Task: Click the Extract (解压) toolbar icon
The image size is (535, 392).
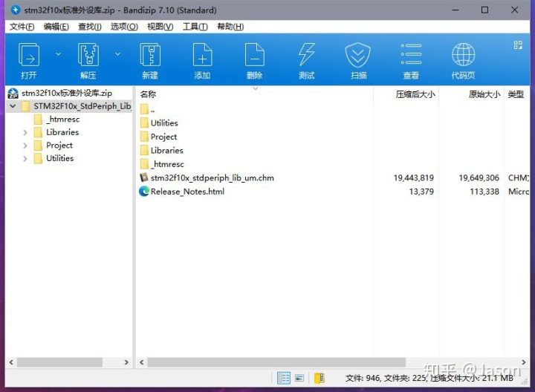Action: tap(88, 54)
